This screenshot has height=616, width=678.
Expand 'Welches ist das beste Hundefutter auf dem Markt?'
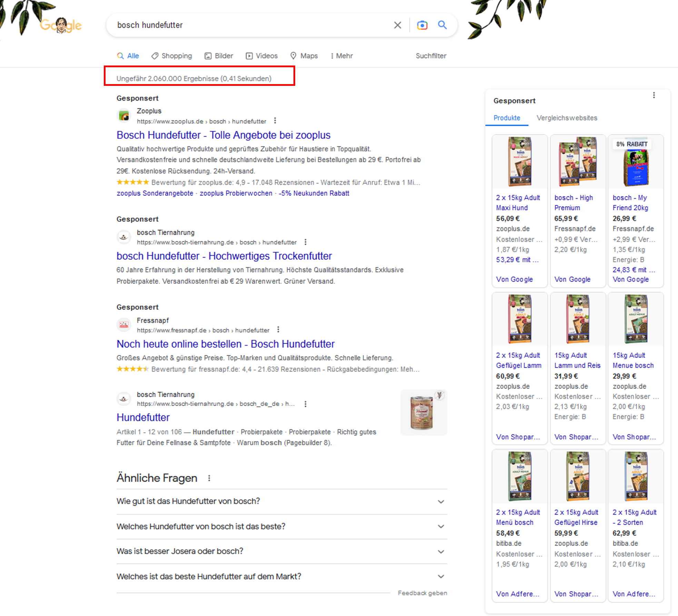(x=282, y=576)
